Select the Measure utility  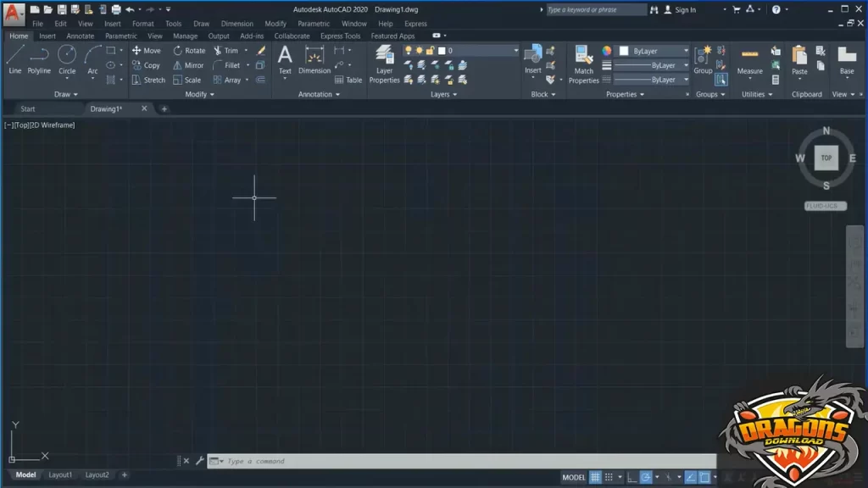point(749,59)
